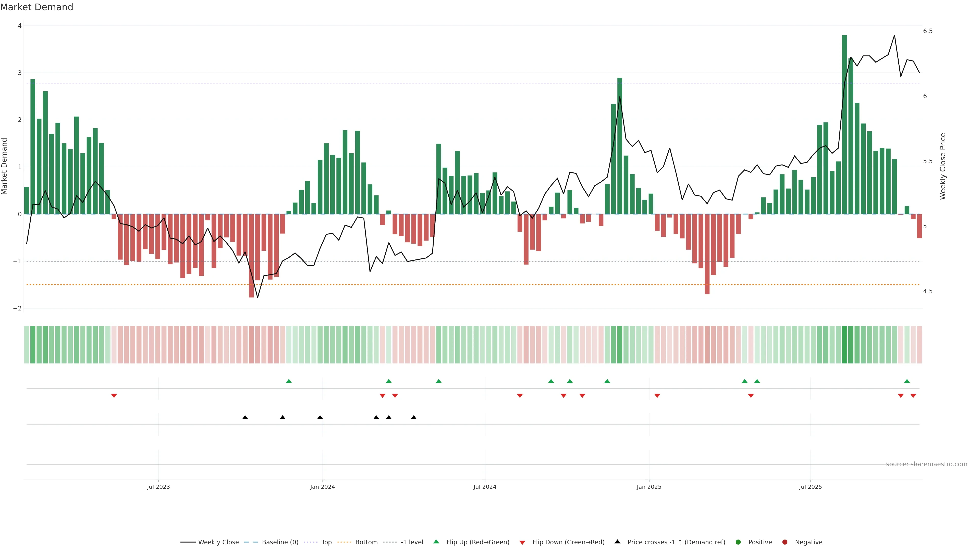Click the Flip Up green triangle legend icon
The height and width of the screenshot is (551, 980).
click(x=436, y=542)
